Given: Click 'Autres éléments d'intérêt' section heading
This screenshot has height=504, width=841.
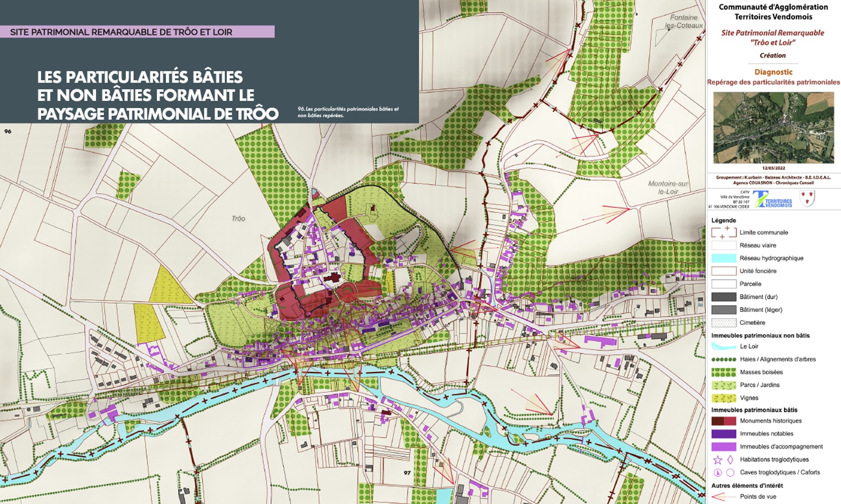Looking at the screenshot, I should [x=747, y=485].
